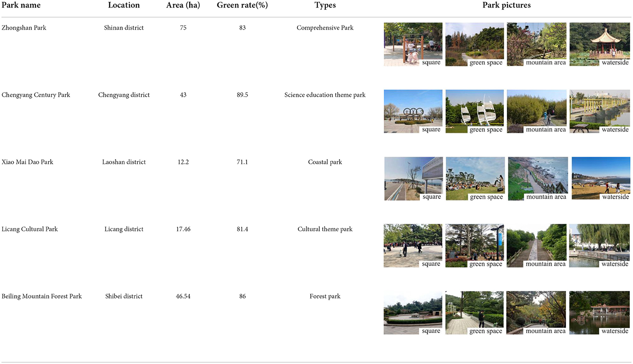Viewport: 633px width, 364px height.
Task: Select the 'Beiling Mountain Forest Park' name cell
Action: (x=42, y=296)
